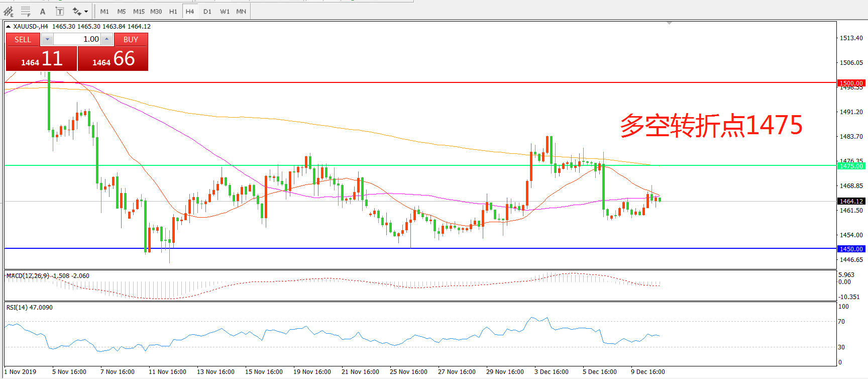Increase lot volume with up arrow

pyautogui.click(x=107, y=39)
